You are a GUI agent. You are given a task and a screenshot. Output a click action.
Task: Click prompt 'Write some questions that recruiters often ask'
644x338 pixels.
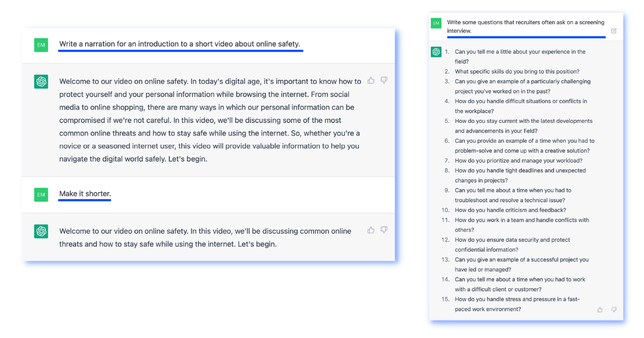coord(525,27)
